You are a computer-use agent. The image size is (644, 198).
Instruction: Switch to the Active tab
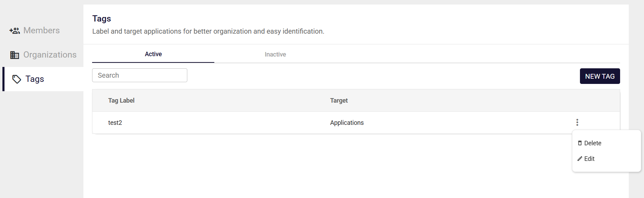(153, 54)
